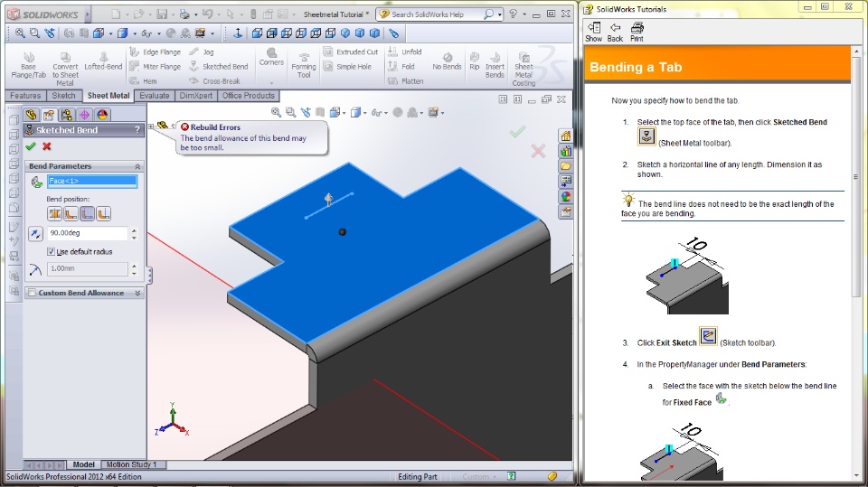The image size is (868, 487).
Task: Open the DisplayManager tab icon
Action: 102,115
